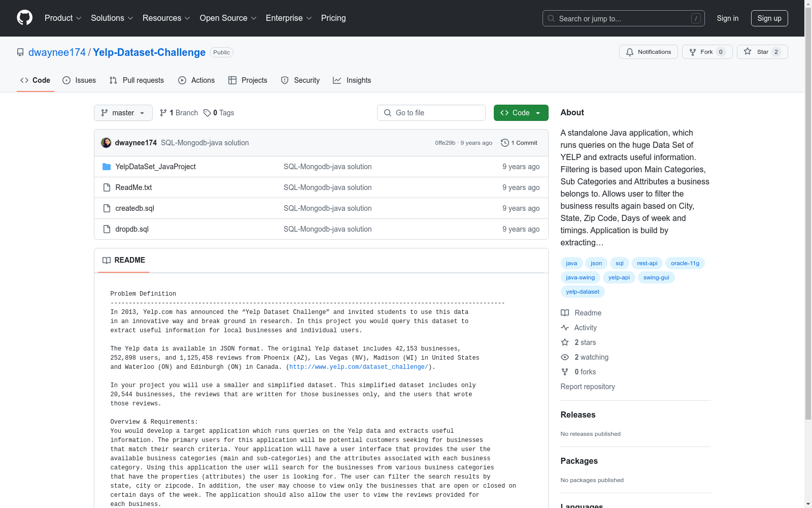Viewport: 812px width, 508px height.
Task: Click the Projects table icon
Action: tap(232, 80)
